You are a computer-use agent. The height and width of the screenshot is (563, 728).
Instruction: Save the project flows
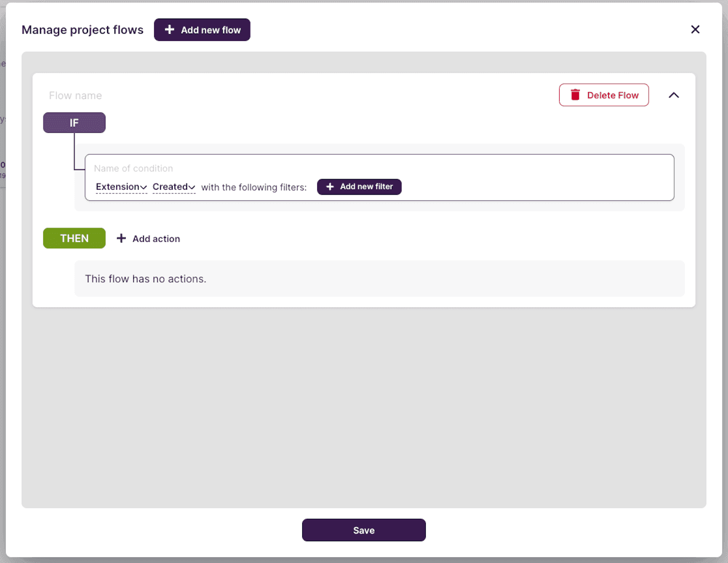(363, 530)
